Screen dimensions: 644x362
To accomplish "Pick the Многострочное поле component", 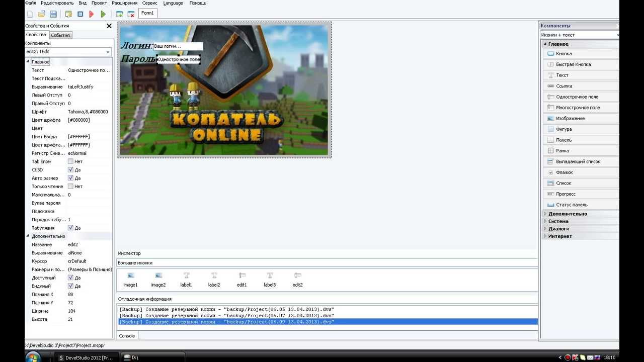I will click(x=581, y=108).
